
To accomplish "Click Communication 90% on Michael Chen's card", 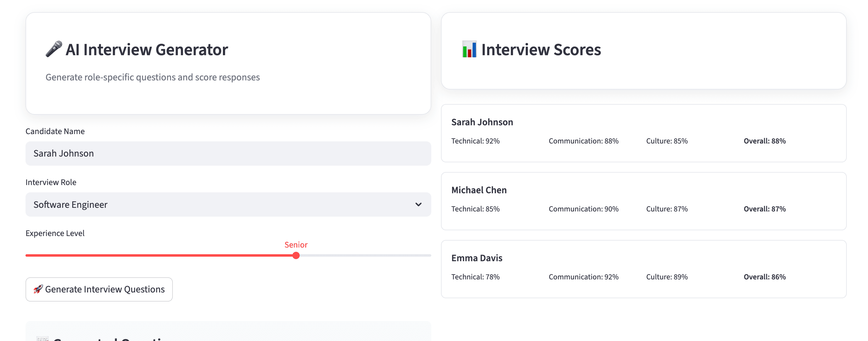I will pyautogui.click(x=583, y=209).
